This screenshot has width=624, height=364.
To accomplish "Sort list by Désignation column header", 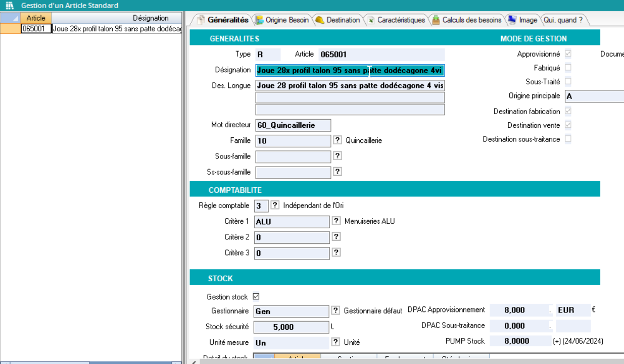I will (x=151, y=18).
